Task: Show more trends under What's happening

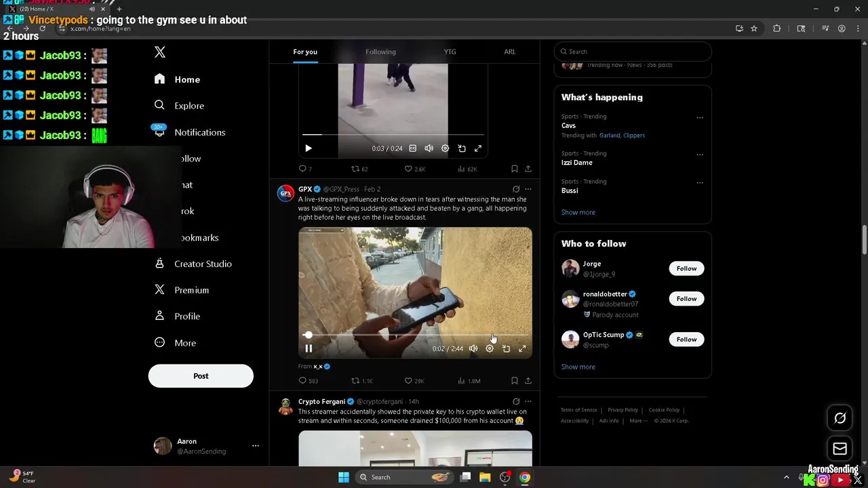Action: [x=578, y=212]
